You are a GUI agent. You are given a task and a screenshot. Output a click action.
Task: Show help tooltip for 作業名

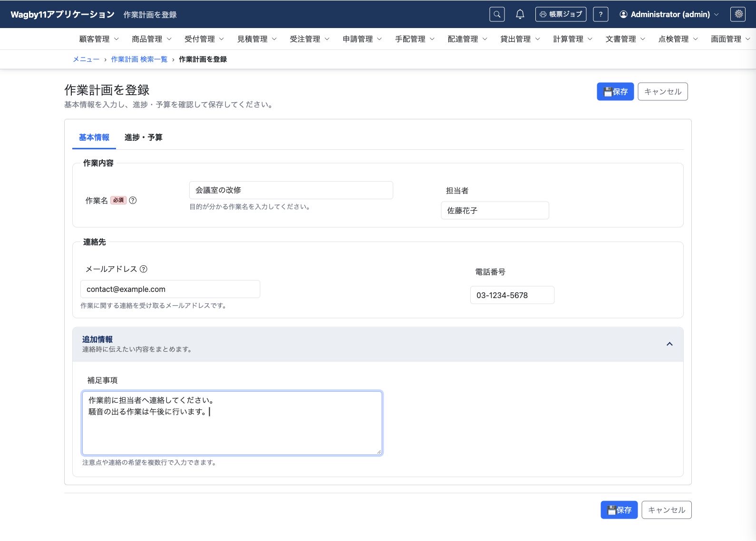point(133,201)
